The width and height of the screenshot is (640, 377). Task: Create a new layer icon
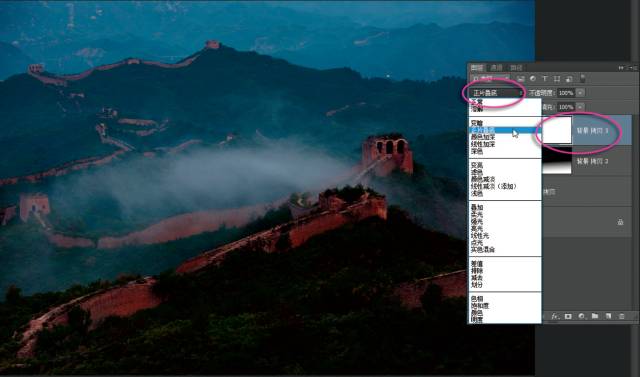click(x=608, y=316)
